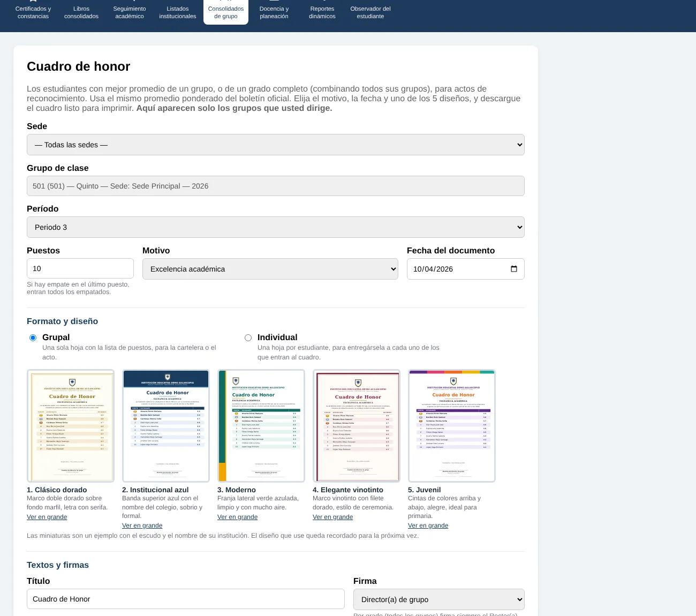Click the '1. Clásico dorado' label
This screenshot has height=616, width=696.
click(57, 490)
